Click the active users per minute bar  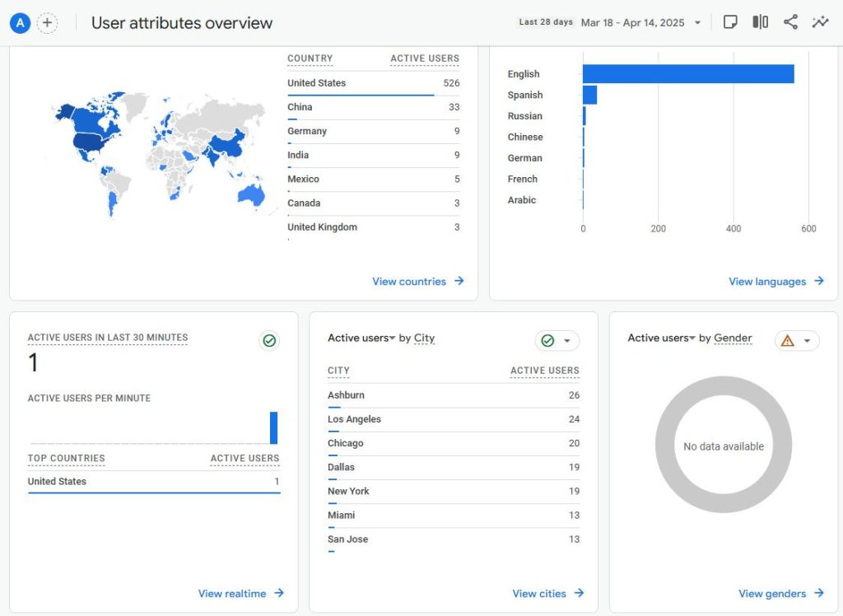[x=273, y=427]
